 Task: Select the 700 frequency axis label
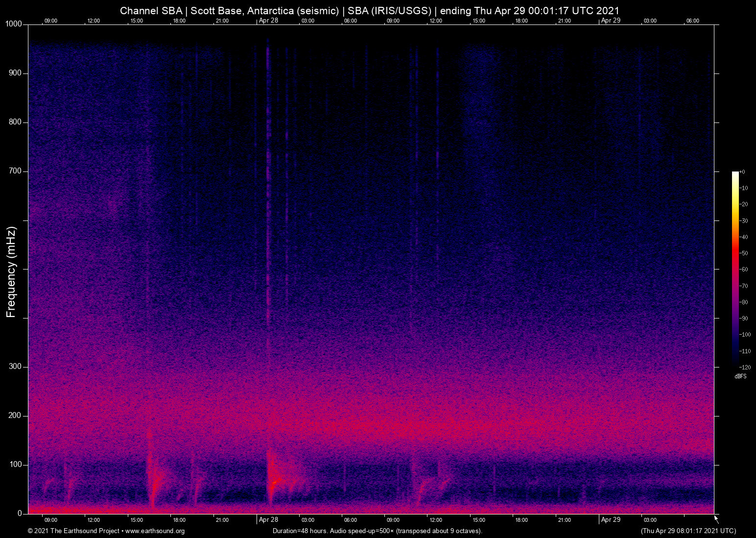[15, 171]
